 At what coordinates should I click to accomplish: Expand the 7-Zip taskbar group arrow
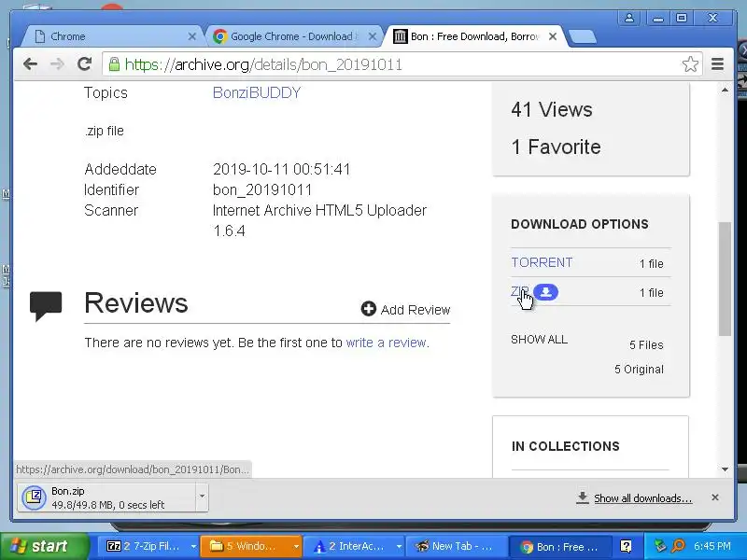[x=193, y=546]
